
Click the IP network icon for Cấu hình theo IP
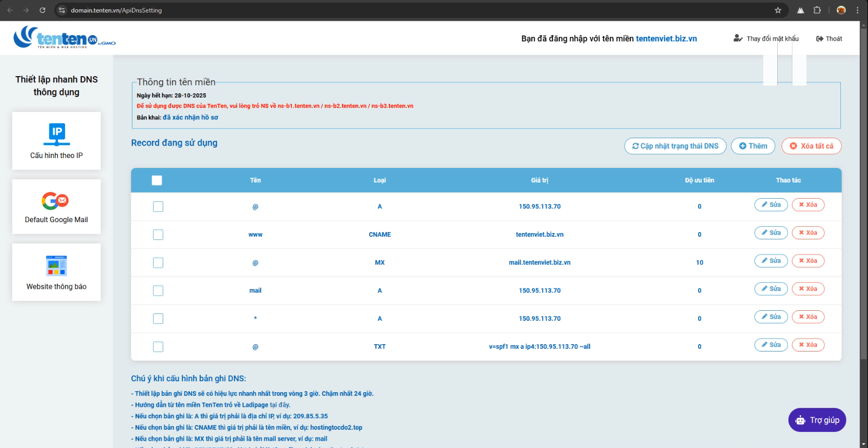(57, 134)
